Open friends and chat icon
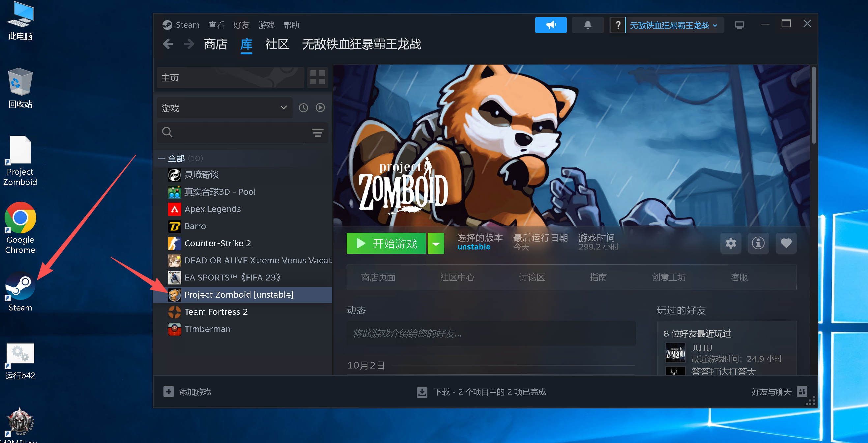The width and height of the screenshot is (868, 443). pyautogui.click(x=802, y=392)
